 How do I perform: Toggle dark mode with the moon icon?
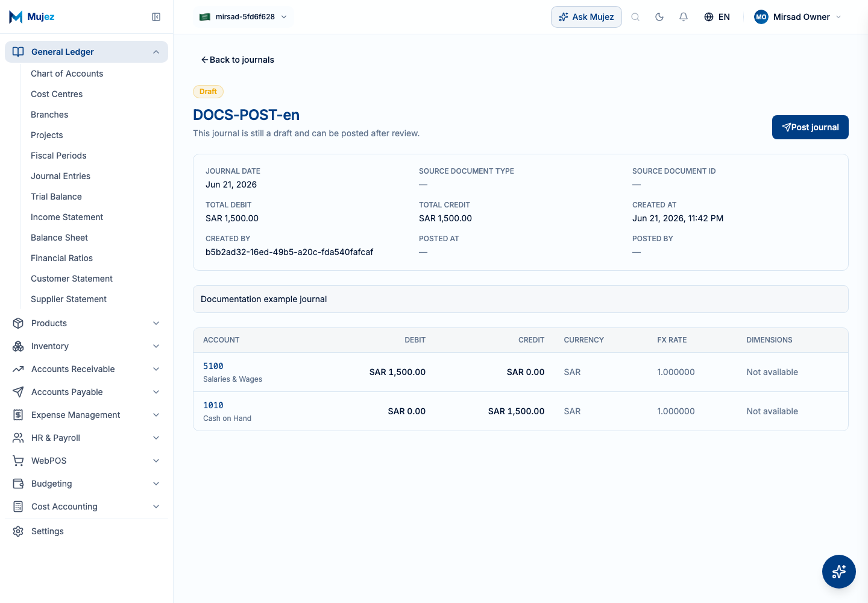click(x=659, y=17)
